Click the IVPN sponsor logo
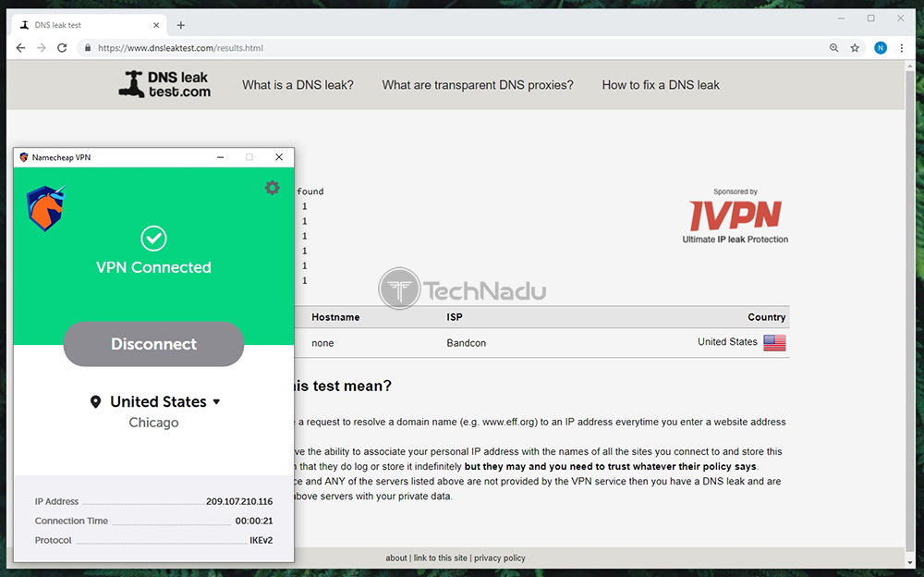The image size is (924, 577). (x=736, y=216)
